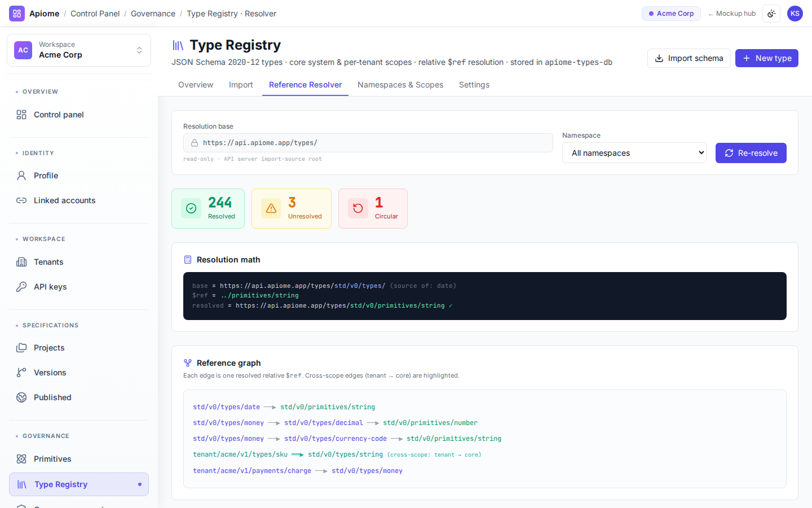
Task: Click tenant/acme/v1/types/sku in the graph
Action: 240,454
